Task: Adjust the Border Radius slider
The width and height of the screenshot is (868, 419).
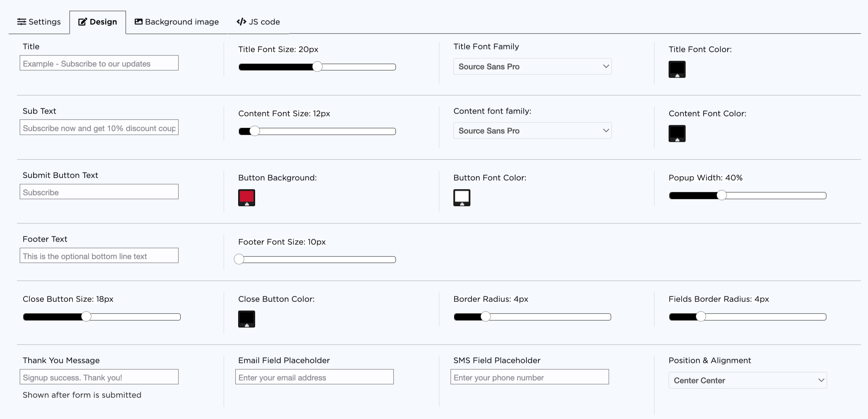Action: (x=532, y=317)
